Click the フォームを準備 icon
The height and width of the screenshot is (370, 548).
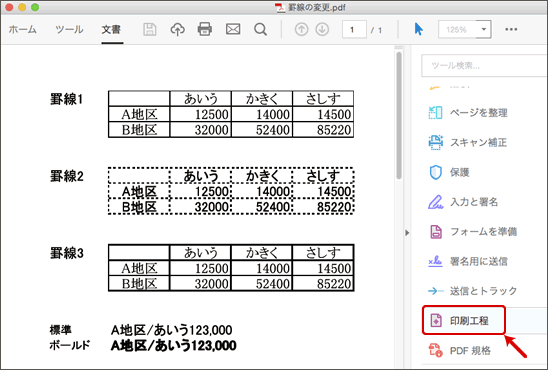[x=435, y=232]
